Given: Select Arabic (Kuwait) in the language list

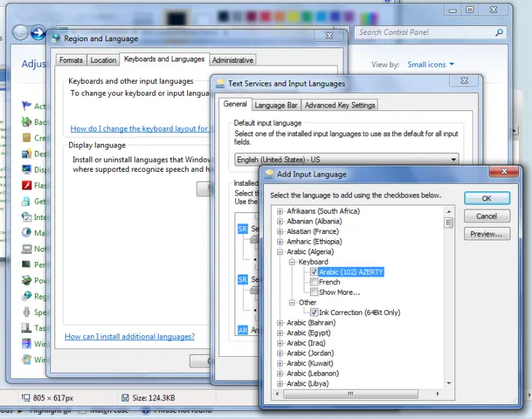Looking at the screenshot, I should coord(310,363).
